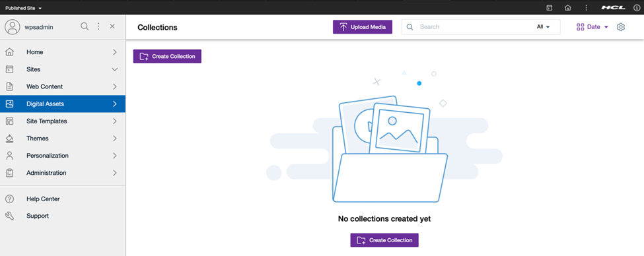Click the Personalization person icon
The height and width of the screenshot is (256, 644).
click(x=9, y=156)
